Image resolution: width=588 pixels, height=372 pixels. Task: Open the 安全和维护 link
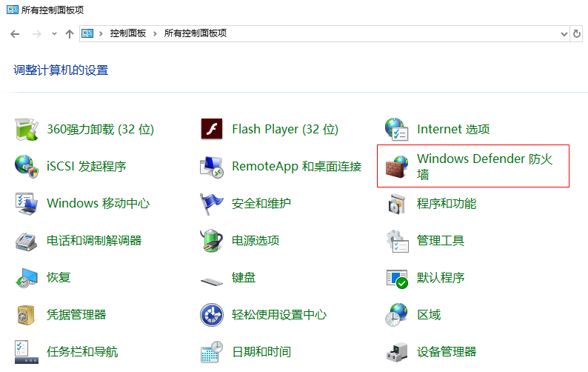tap(261, 204)
